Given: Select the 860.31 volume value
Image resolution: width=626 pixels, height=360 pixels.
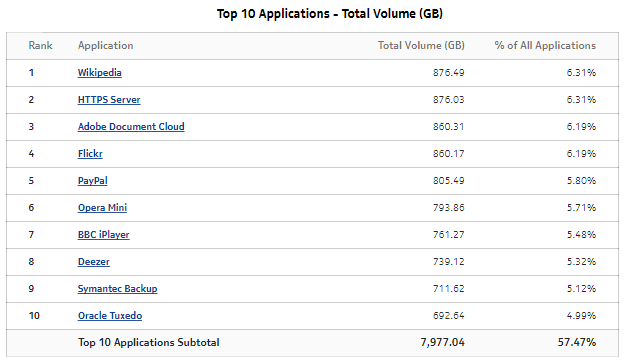Looking at the screenshot, I should click(x=449, y=127).
